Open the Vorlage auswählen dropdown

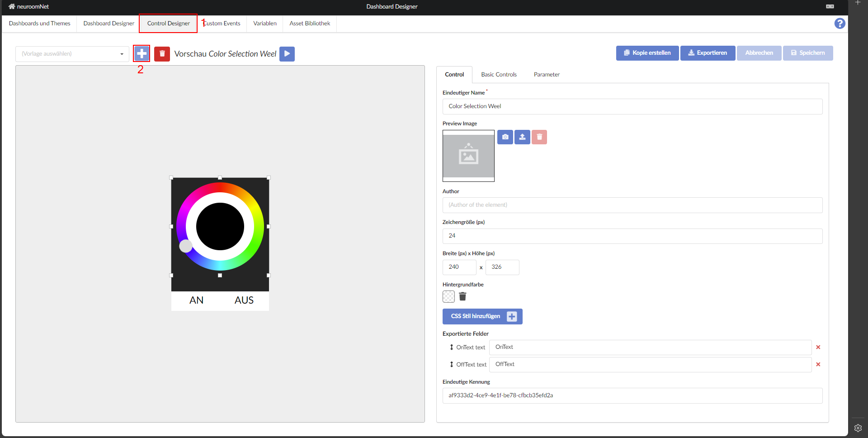72,54
